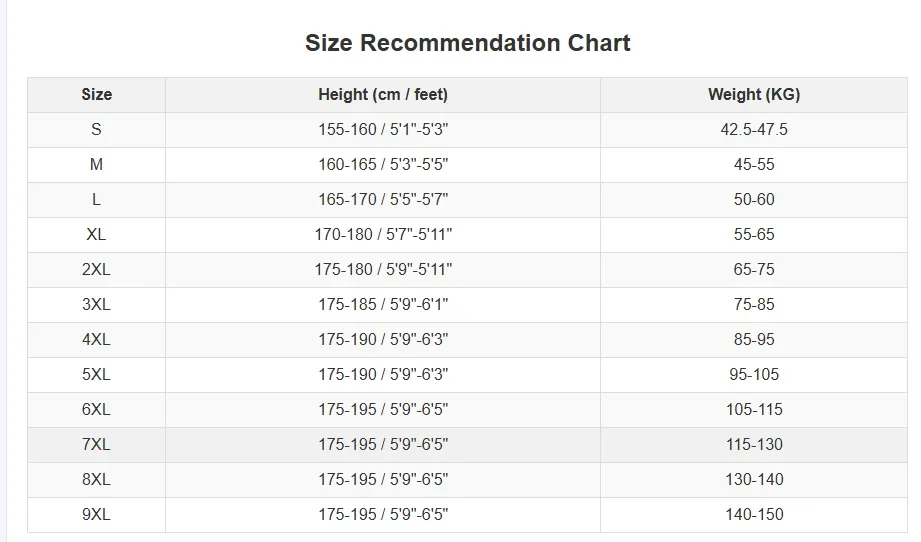Select the 165-170 height cell
Image resolution: width=921 pixels, height=542 pixels.
tap(383, 200)
